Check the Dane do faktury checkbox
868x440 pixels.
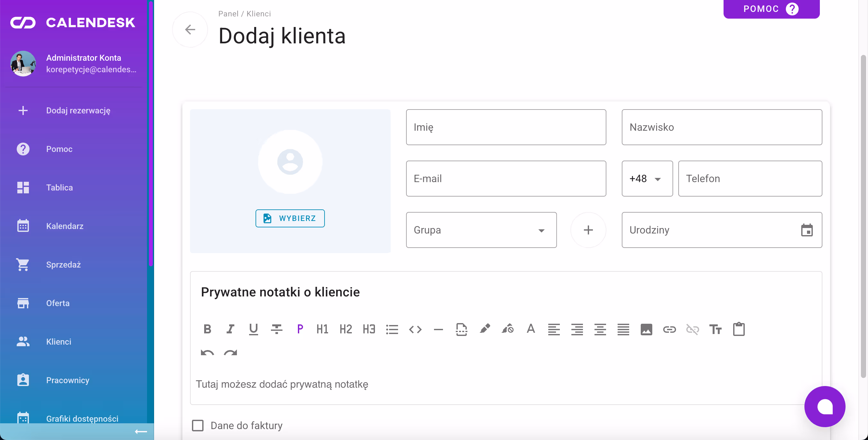pyautogui.click(x=198, y=426)
